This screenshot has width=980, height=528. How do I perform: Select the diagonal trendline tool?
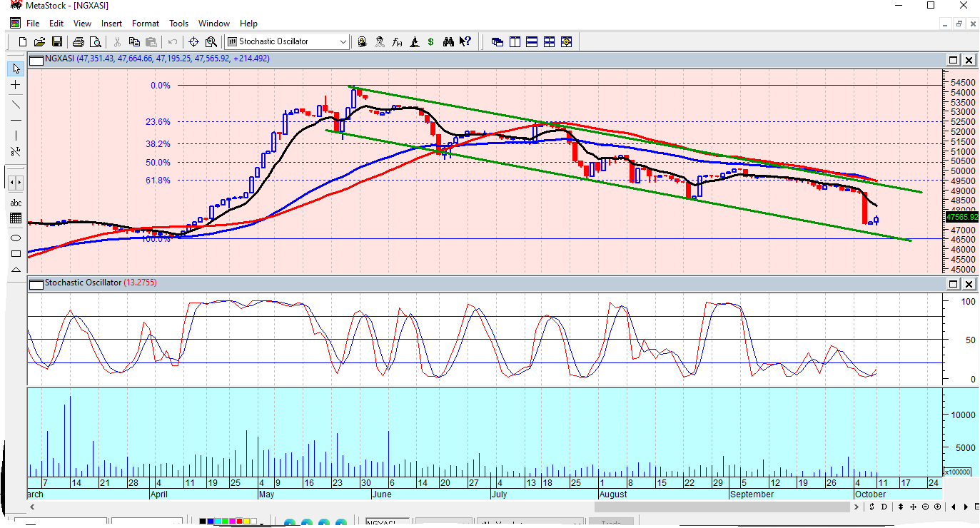[x=16, y=104]
